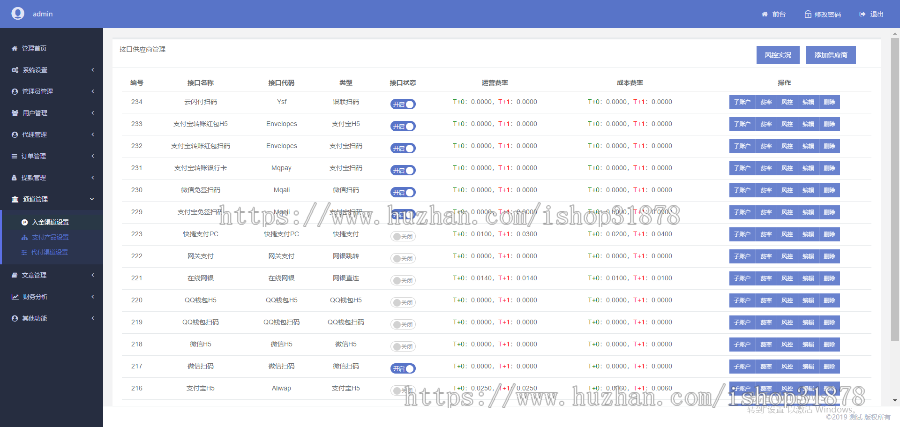Screen dimensions: 900x427
Task: Click the 其他功能 circle-user icon in sidebar
Action: pyautogui.click(x=14, y=318)
